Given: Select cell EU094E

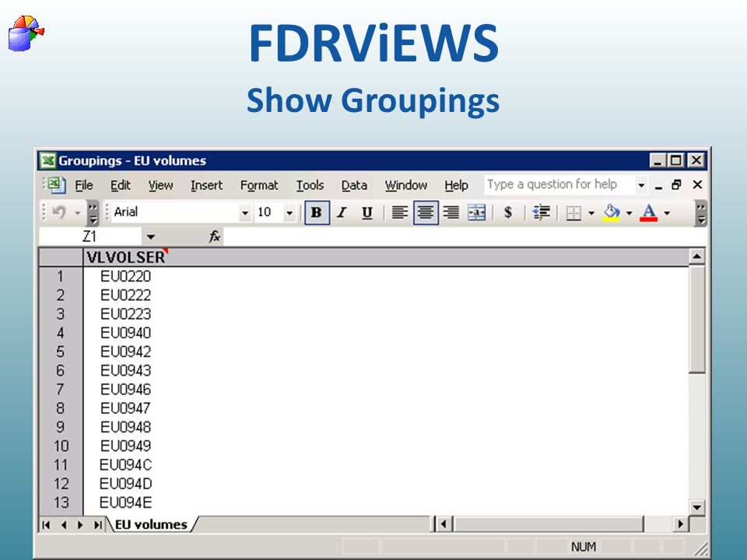Looking at the screenshot, I should (126, 502).
